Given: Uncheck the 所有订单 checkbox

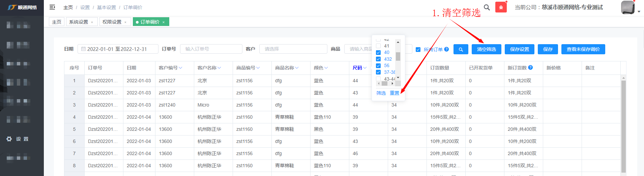Looking at the screenshot, I should click(418, 50).
